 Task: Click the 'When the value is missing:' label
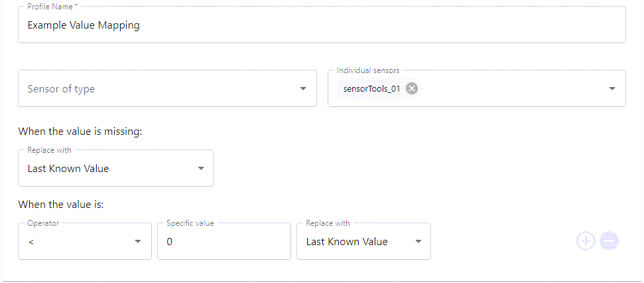coord(80,132)
